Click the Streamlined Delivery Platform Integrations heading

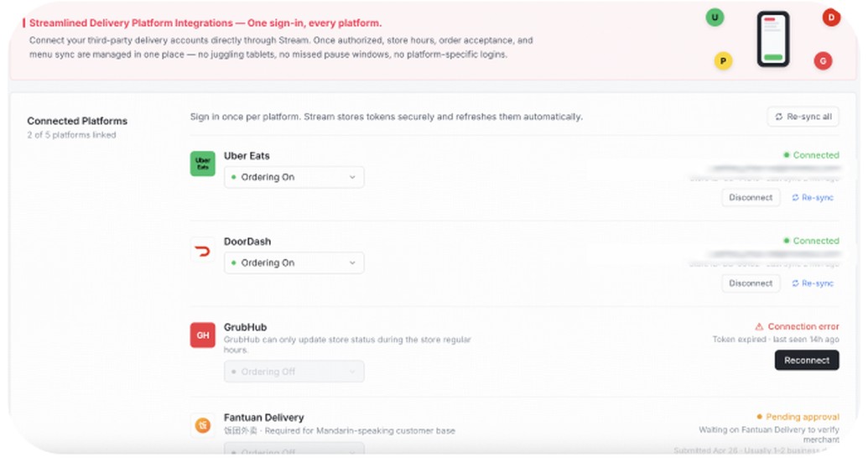tap(205, 23)
